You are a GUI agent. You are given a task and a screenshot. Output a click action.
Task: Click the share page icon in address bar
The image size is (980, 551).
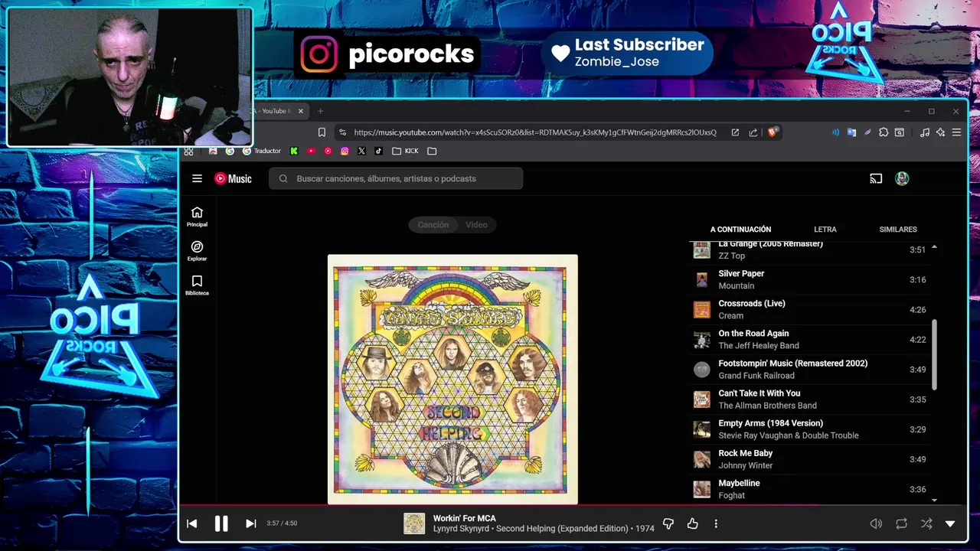[x=753, y=132]
